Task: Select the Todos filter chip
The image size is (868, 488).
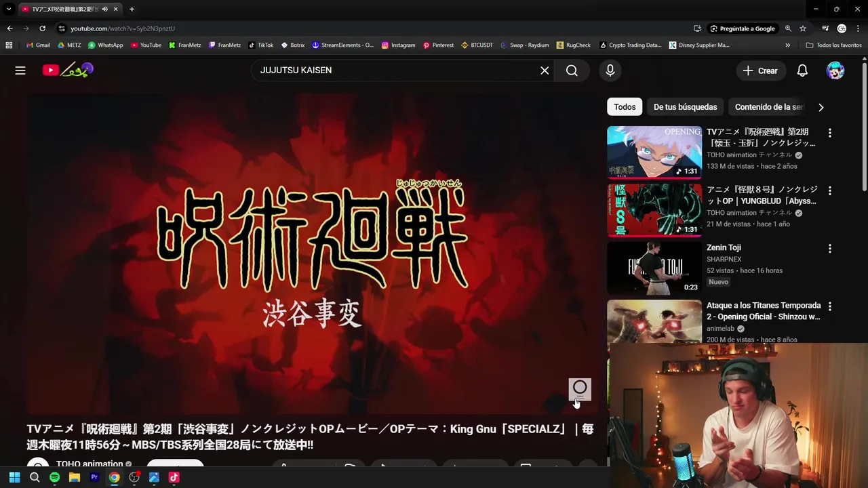Action: coord(625,107)
